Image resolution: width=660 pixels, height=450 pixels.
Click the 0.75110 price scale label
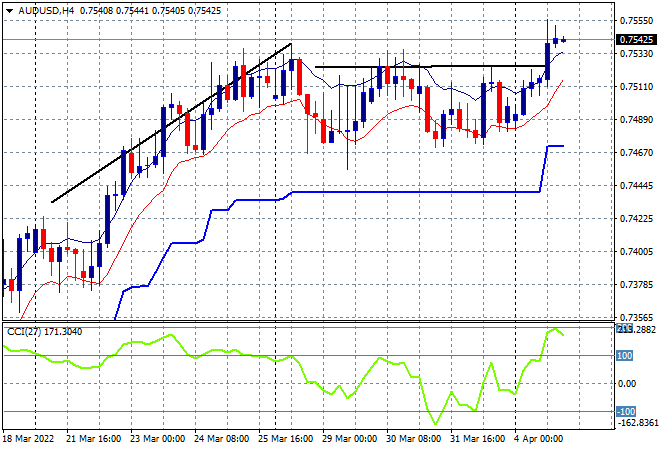click(x=636, y=87)
